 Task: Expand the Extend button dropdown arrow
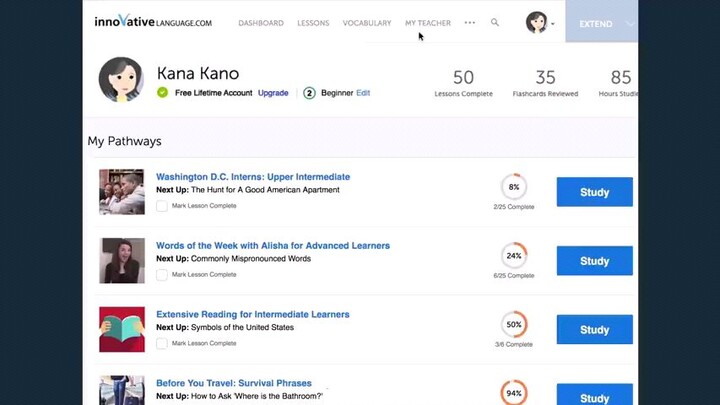tap(630, 23)
